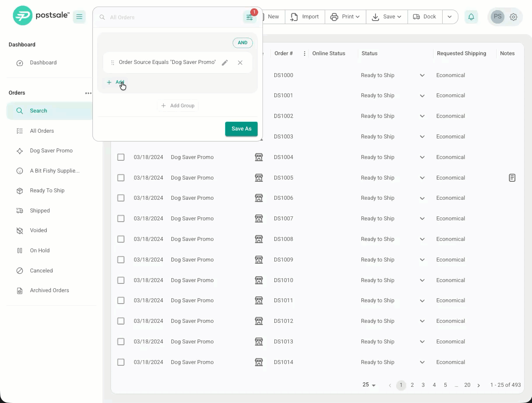532x403 pixels.
Task: Select the checkbox for order DS1010
Action: pos(121,280)
